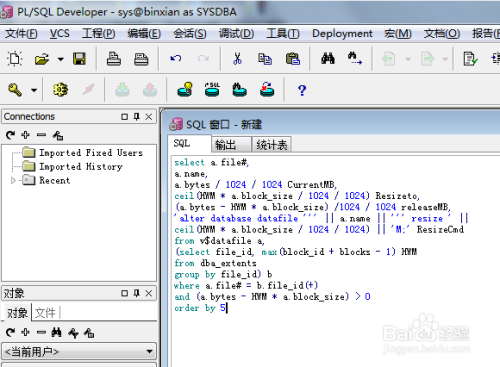This screenshot has width=500, height=367.
Task: Switch to the 统计表 tab
Action: [271, 145]
